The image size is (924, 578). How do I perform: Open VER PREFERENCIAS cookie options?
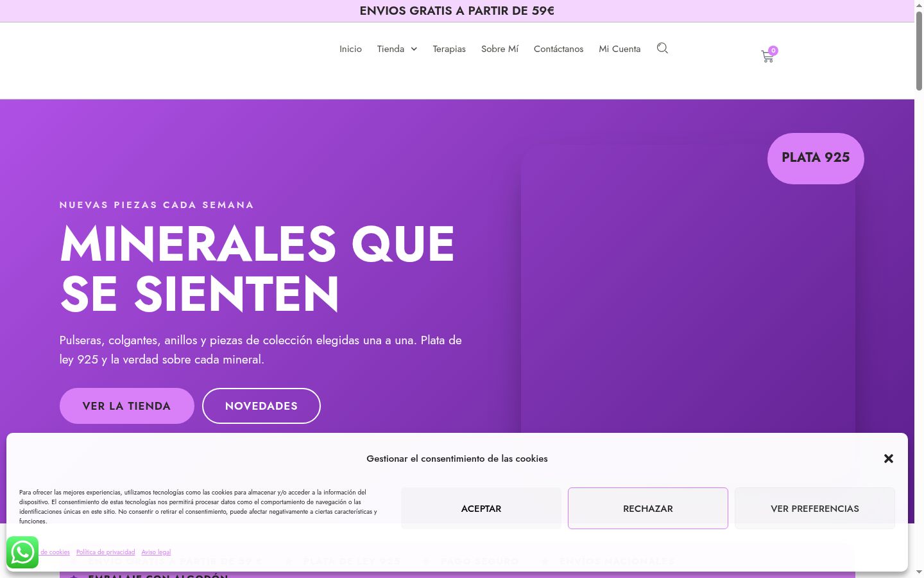(x=815, y=509)
